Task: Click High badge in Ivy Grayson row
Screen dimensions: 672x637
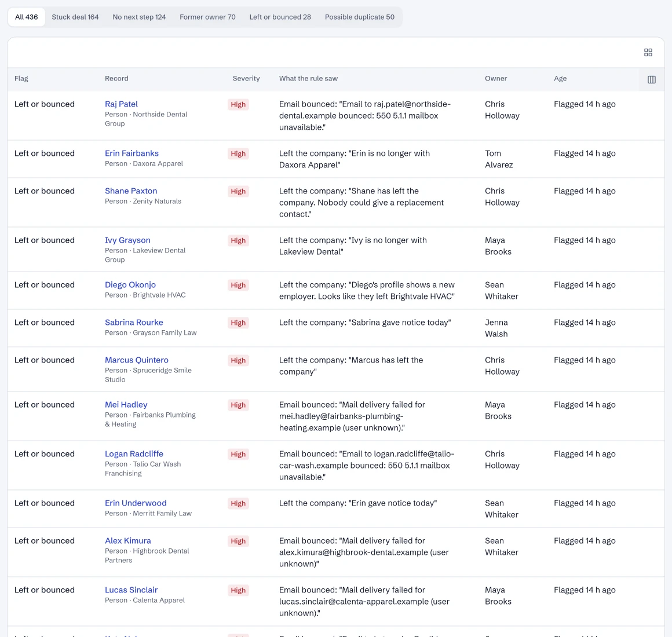Action: tap(238, 241)
